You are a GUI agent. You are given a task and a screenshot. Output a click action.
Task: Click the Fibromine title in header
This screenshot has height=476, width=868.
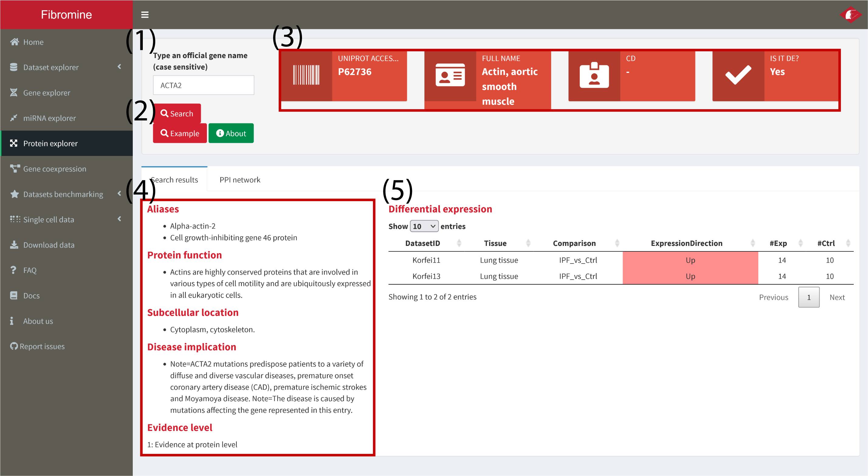66,15
